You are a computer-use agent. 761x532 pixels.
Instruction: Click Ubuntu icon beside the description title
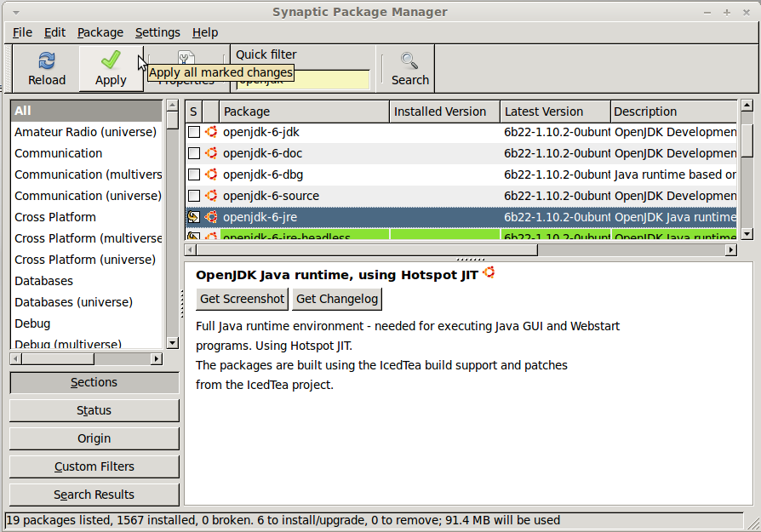click(x=489, y=272)
